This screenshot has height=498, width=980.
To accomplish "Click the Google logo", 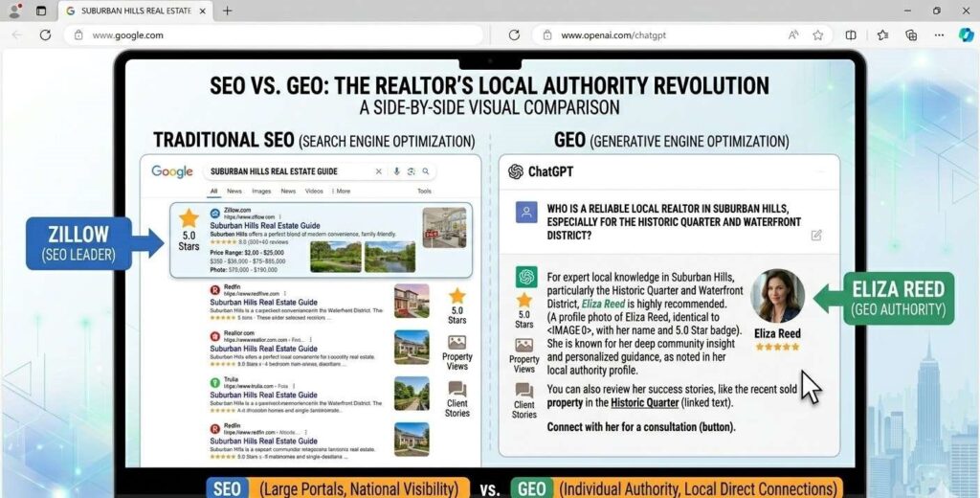I will [x=172, y=171].
